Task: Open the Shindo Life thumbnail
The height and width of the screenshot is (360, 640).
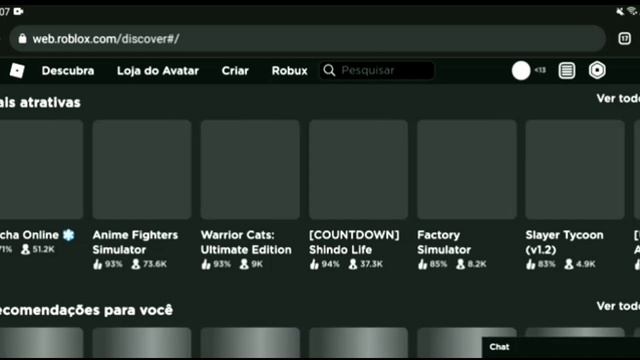Action: pos(358,169)
